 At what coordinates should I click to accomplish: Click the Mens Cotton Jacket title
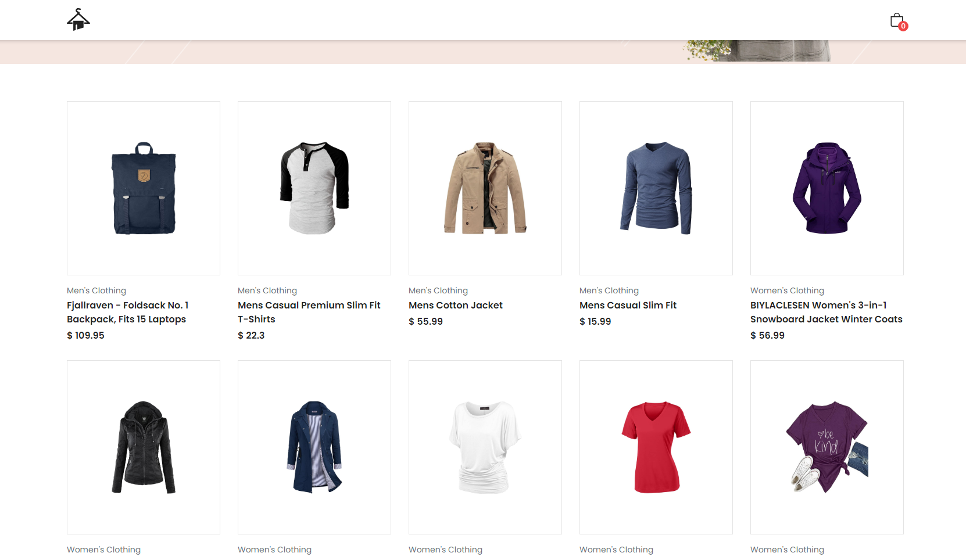pos(456,305)
